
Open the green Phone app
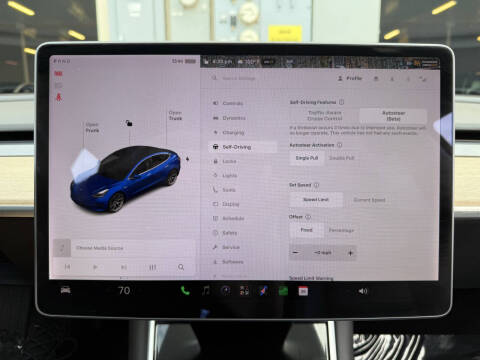click(185, 291)
